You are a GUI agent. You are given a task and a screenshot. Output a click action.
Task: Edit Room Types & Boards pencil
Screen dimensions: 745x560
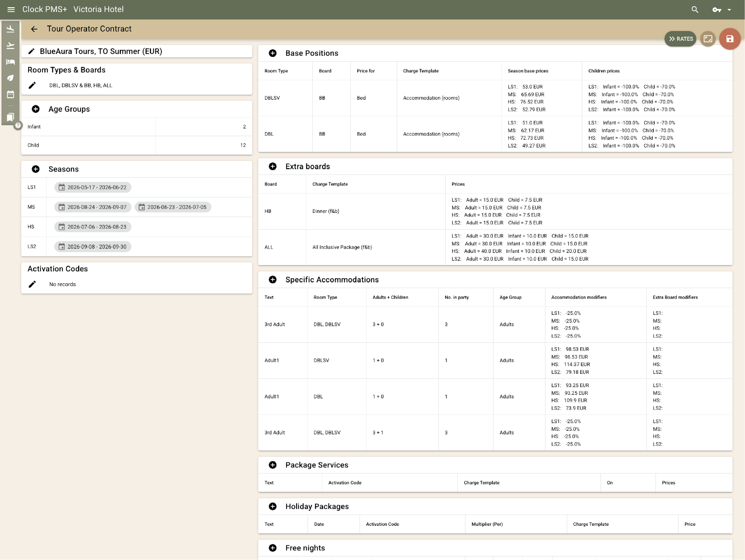pyautogui.click(x=32, y=85)
